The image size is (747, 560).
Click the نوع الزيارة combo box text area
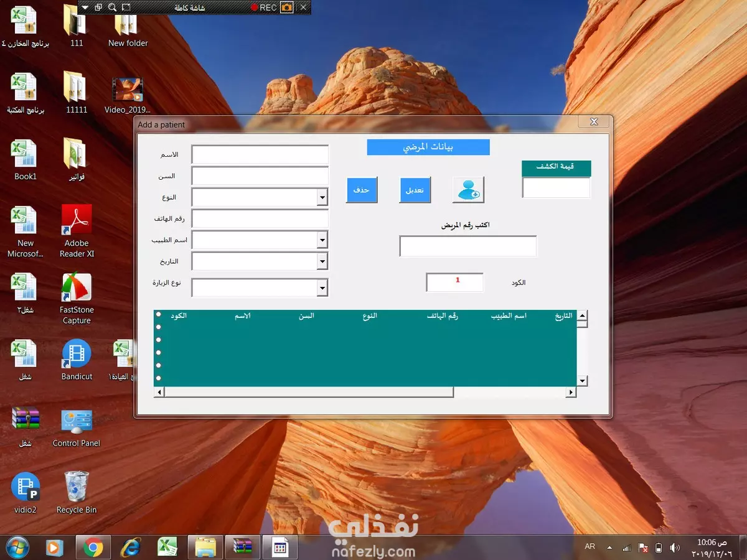[254, 287]
